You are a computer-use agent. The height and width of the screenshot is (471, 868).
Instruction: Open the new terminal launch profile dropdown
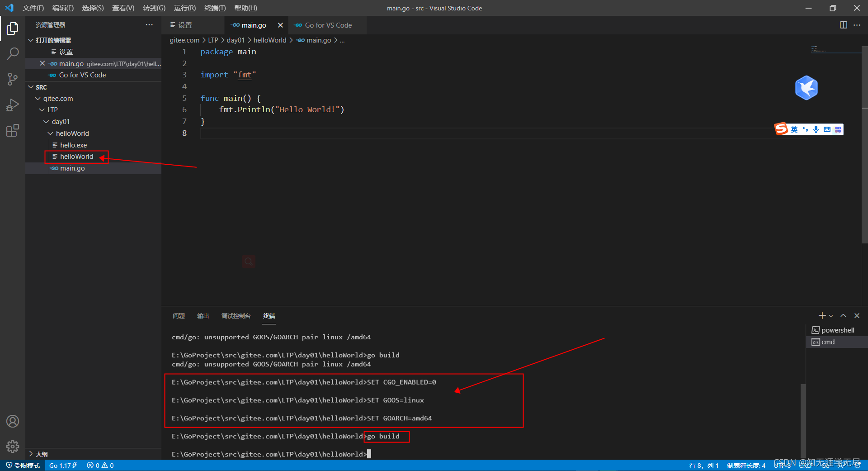tap(831, 316)
